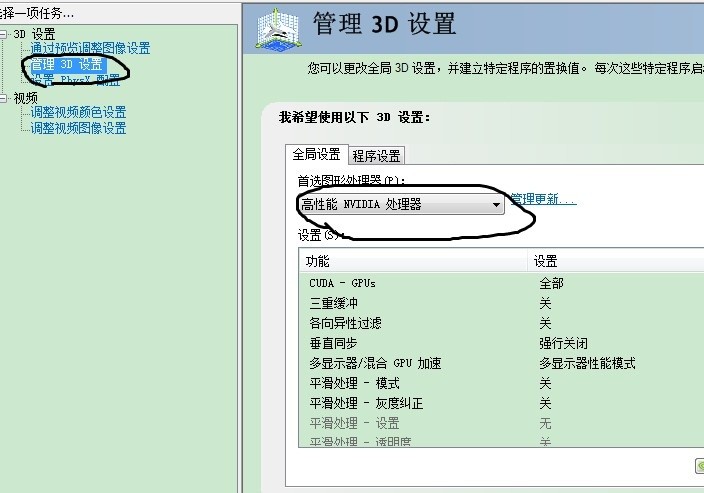Switch to the 程序设置 tab
Viewport: 704px width, 493px height.
pyautogui.click(x=376, y=156)
